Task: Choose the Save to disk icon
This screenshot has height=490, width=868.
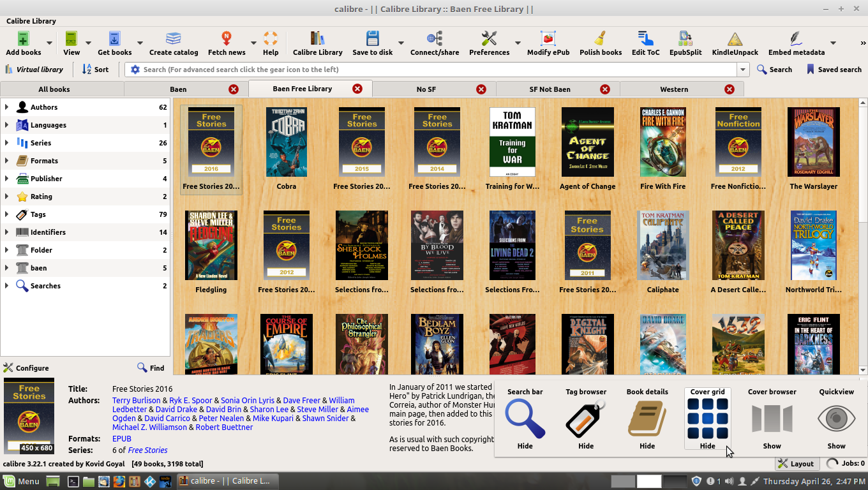Action: (373, 38)
